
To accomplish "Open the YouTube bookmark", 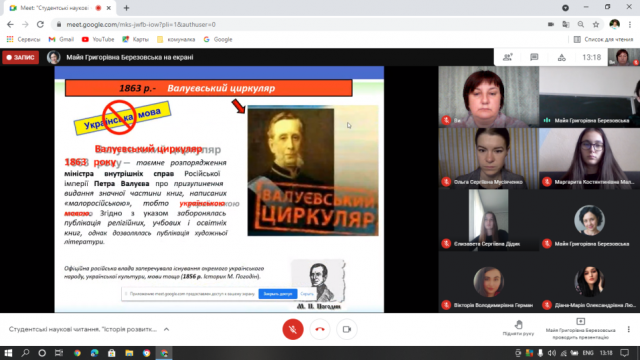I will tap(98, 40).
